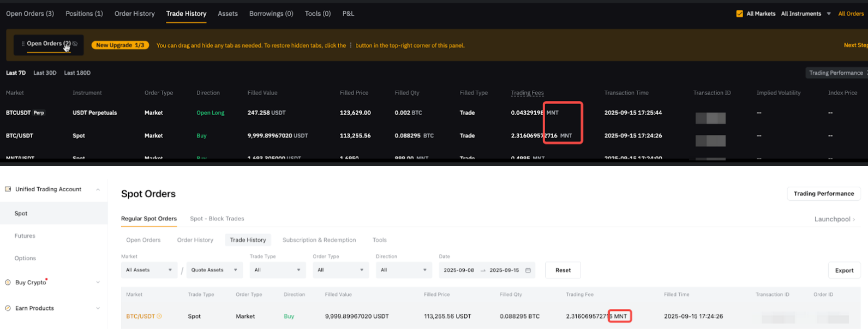Open the calendar icon in date range
The height and width of the screenshot is (335, 868).
click(528, 270)
